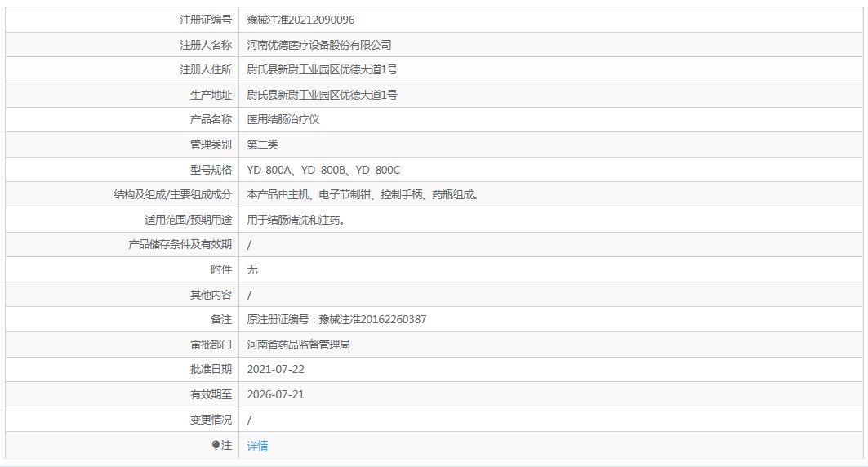This screenshot has width=868, height=467.
Task: Select expiry date 2026-07-21
Action: click(275, 394)
